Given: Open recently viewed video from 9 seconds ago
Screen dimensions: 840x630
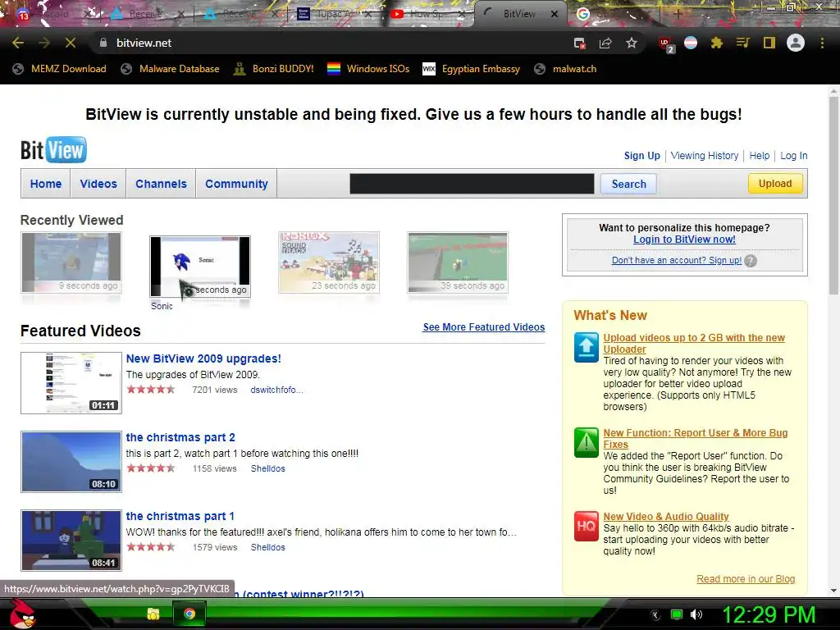Looking at the screenshot, I should [71, 262].
